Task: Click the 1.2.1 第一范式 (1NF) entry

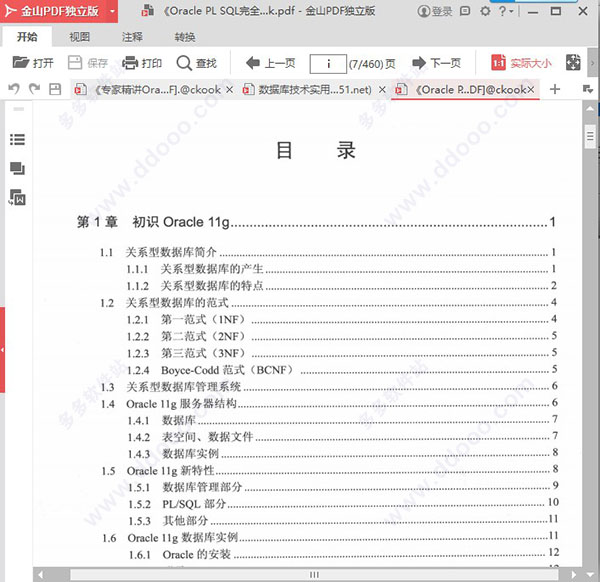Action: [x=342, y=319]
